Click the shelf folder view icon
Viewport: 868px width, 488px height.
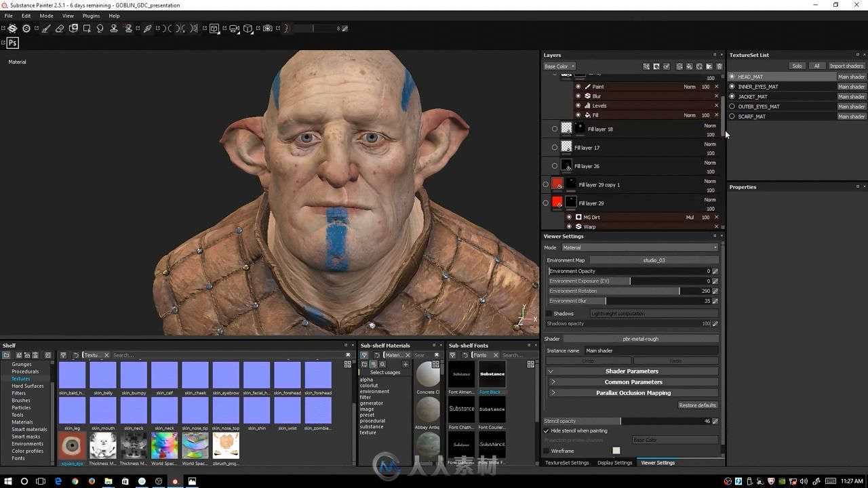coord(6,355)
